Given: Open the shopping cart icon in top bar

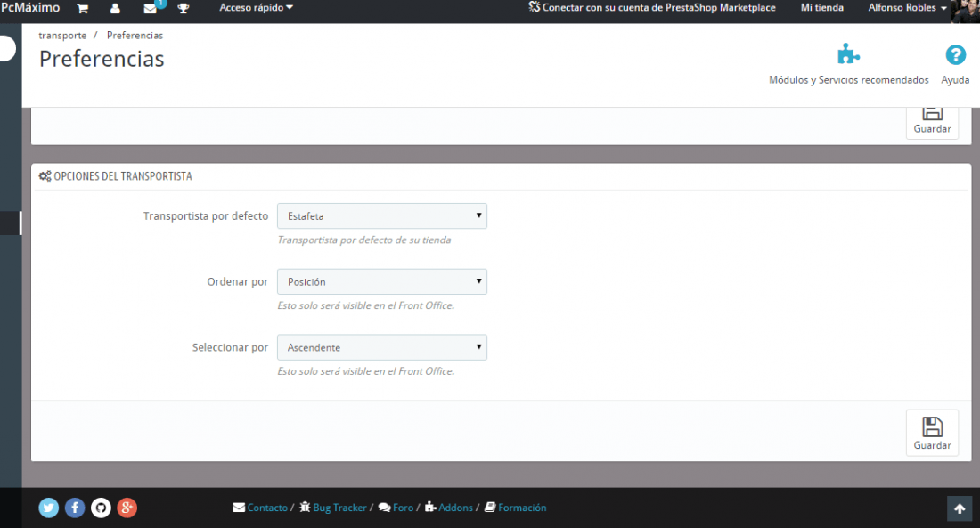Looking at the screenshot, I should pos(83,9).
